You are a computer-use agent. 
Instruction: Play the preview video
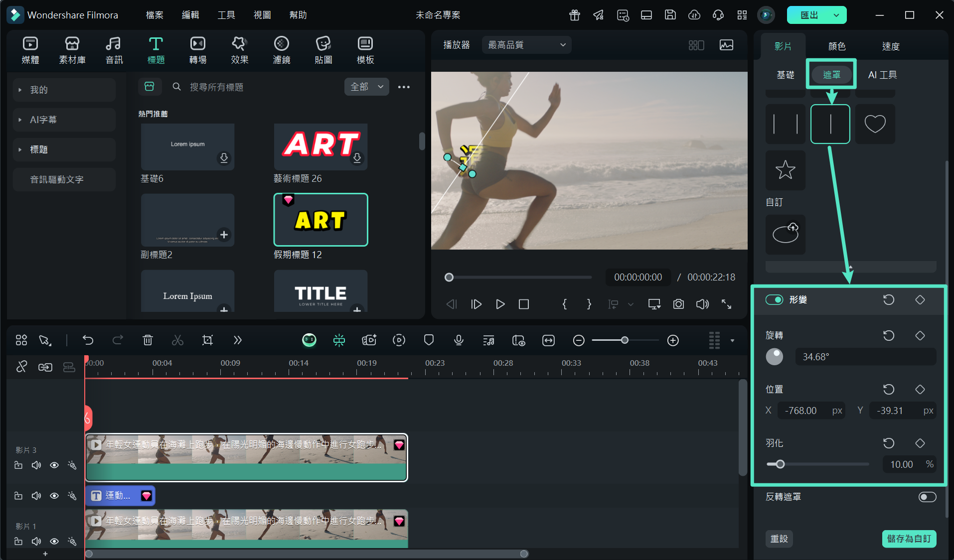click(500, 304)
